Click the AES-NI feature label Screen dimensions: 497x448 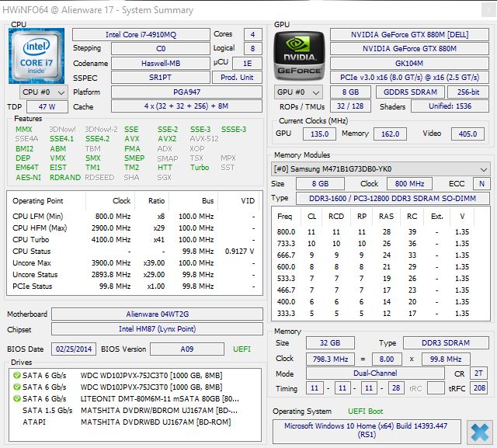click(x=28, y=178)
